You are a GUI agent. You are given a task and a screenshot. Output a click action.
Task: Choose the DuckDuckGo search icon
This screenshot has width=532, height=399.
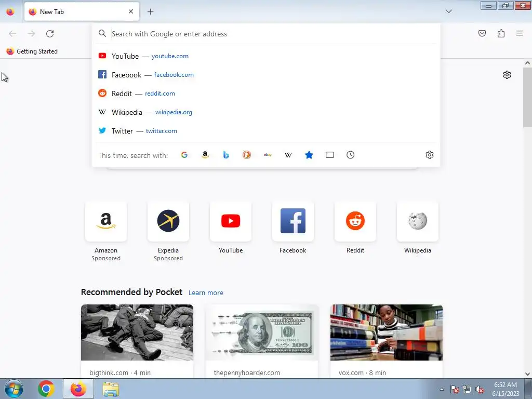tap(247, 155)
